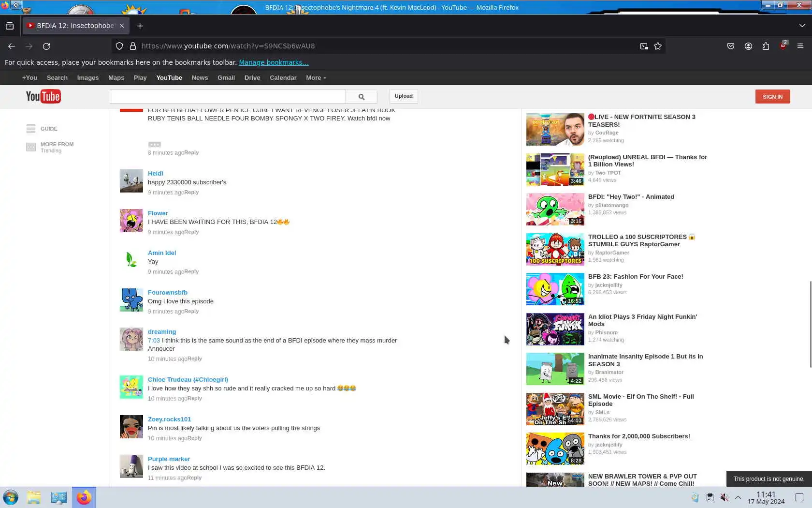
Task: Expand the truncated comment ellipsis button
Action: (x=155, y=144)
